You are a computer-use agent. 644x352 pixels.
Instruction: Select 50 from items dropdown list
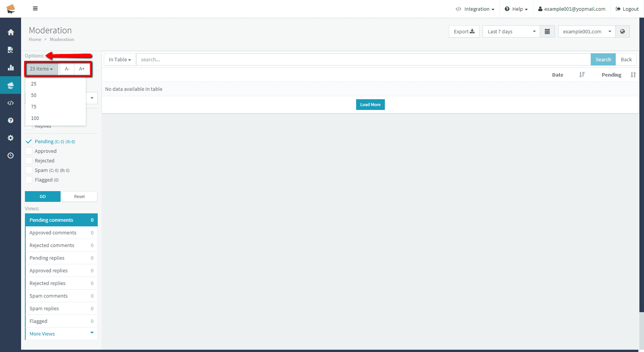34,95
